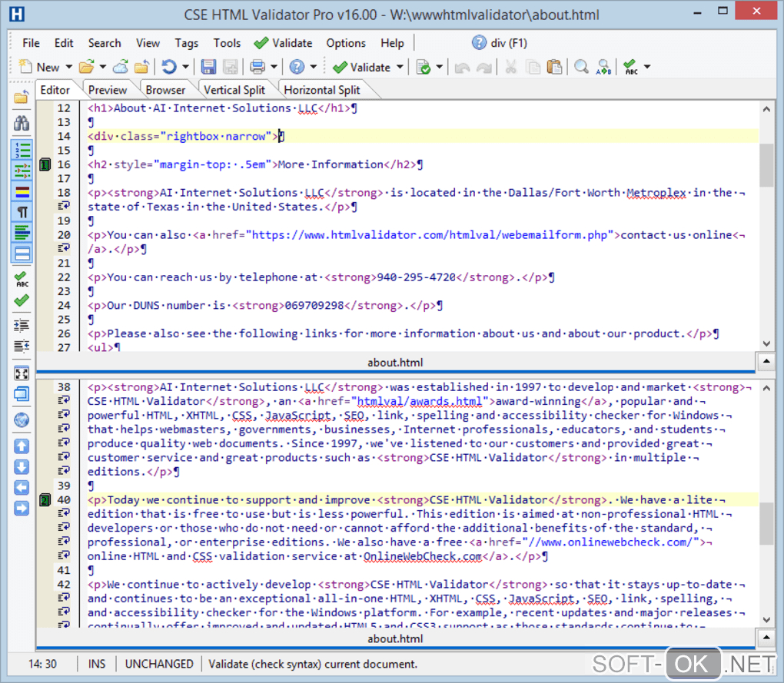Open the New document dropdown arrow
Screen dimensions: 784x683
coord(68,68)
